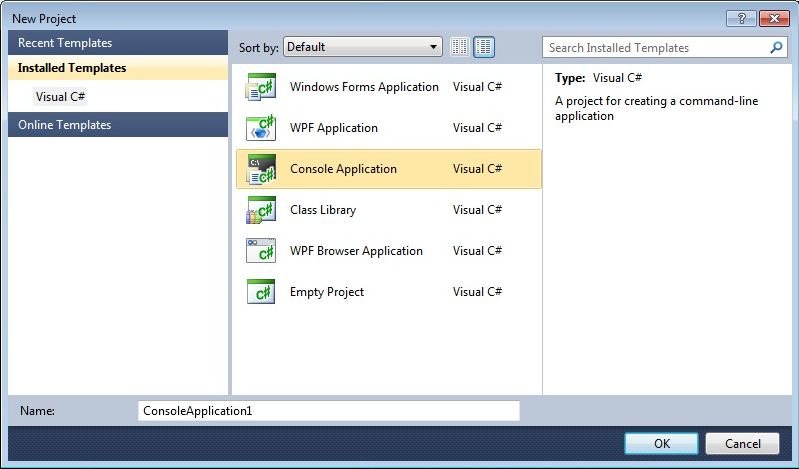Switch to medium icons list view
799x469 pixels.
click(484, 47)
